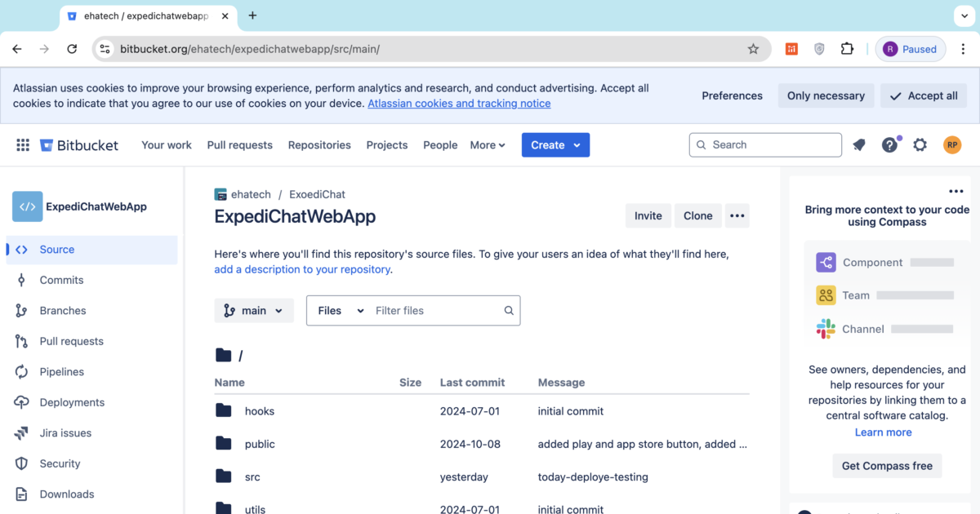Click add a description to your repository link
This screenshot has width=980, height=514.
(302, 269)
